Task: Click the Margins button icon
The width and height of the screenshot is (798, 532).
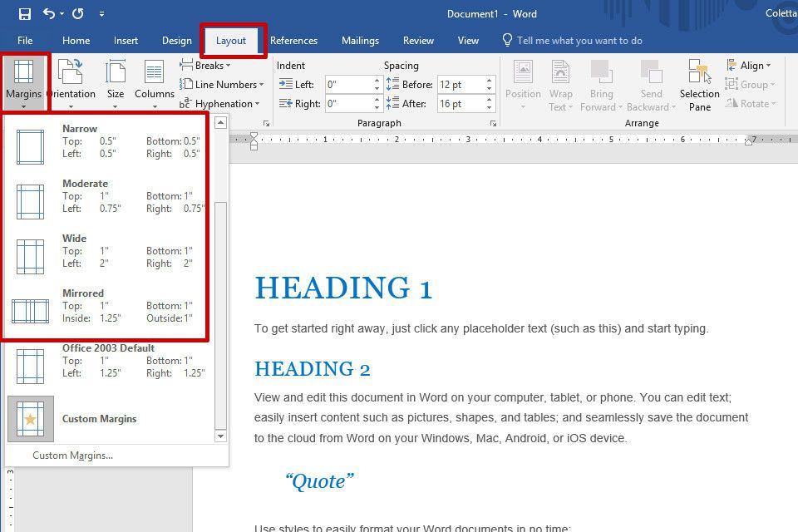Action: (x=23, y=73)
